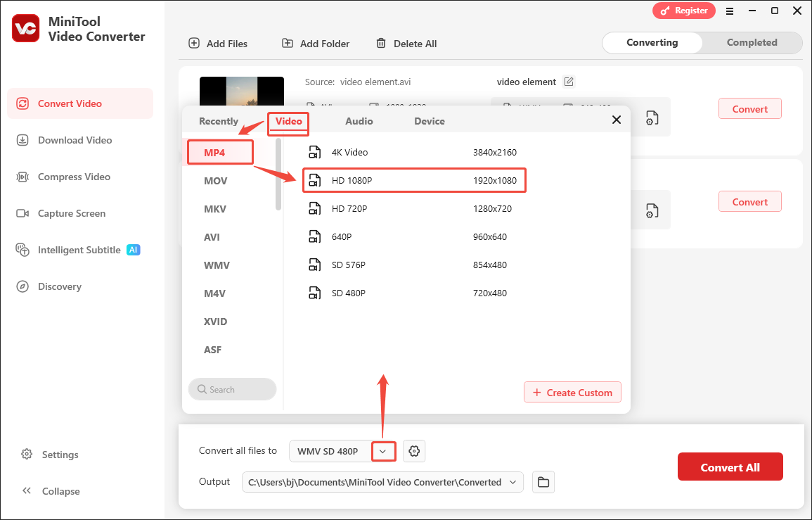Click inside the format search field
The image size is (812, 520).
coord(232,389)
